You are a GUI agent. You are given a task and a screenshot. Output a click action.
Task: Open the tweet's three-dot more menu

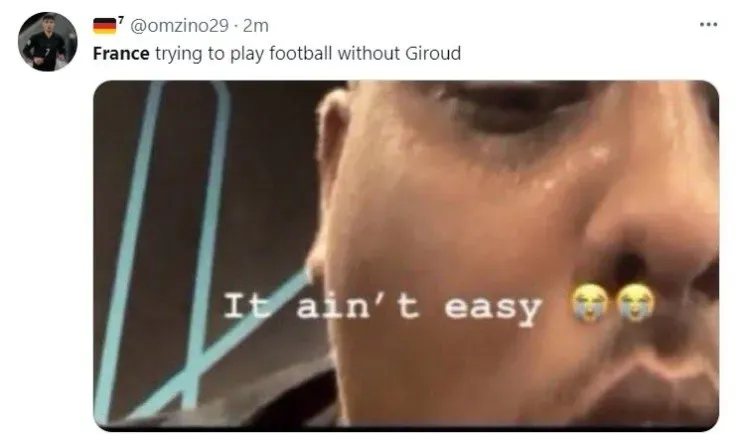tap(708, 25)
